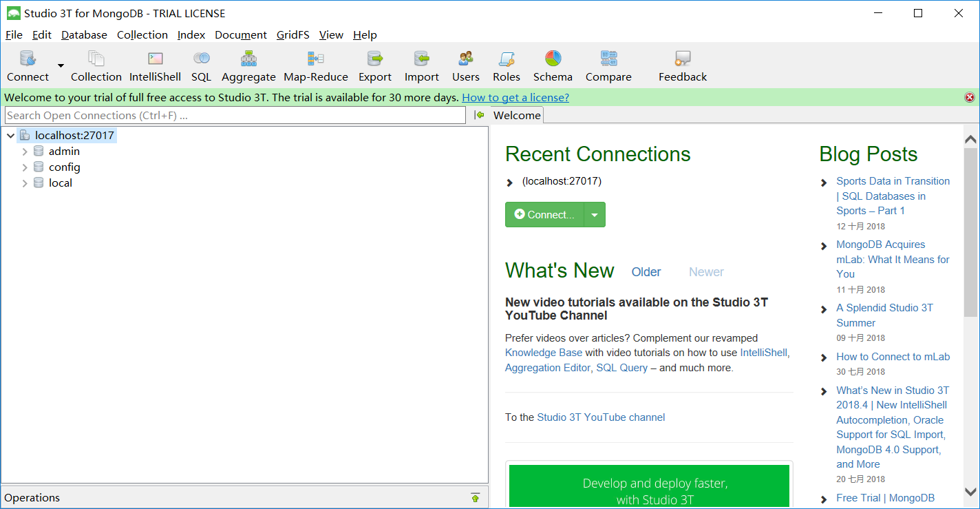The width and height of the screenshot is (980, 509).
Task: Click the Operations panel header
Action: click(x=244, y=497)
